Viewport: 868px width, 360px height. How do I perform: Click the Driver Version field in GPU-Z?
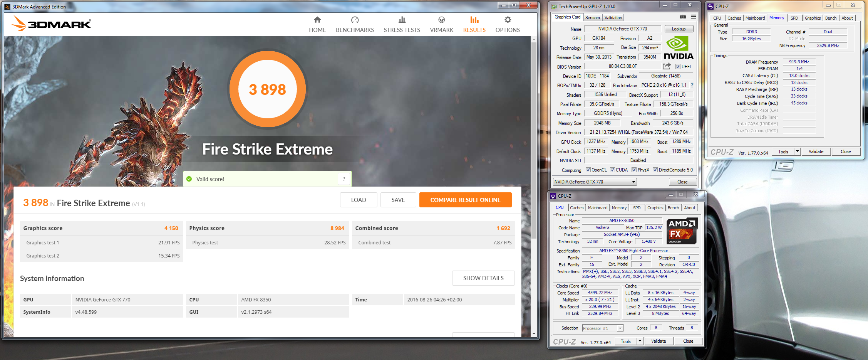[x=638, y=132]
